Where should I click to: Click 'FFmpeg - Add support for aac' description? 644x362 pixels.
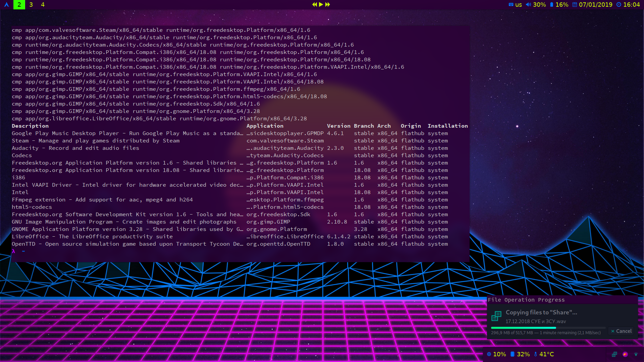coord(102,200)
